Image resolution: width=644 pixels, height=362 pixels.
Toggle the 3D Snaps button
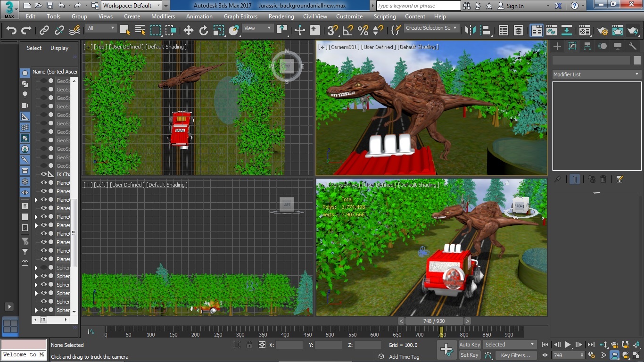[333, 31]
